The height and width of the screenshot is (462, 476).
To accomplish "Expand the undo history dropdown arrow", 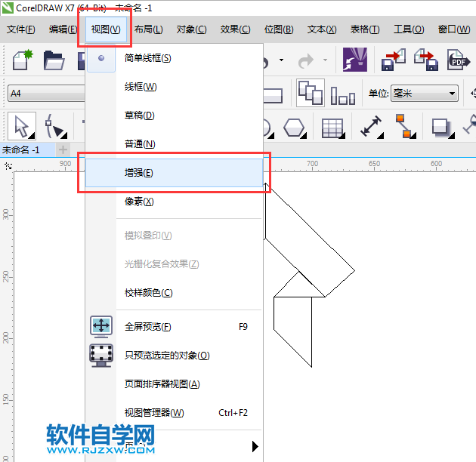I will coord(281,60).
